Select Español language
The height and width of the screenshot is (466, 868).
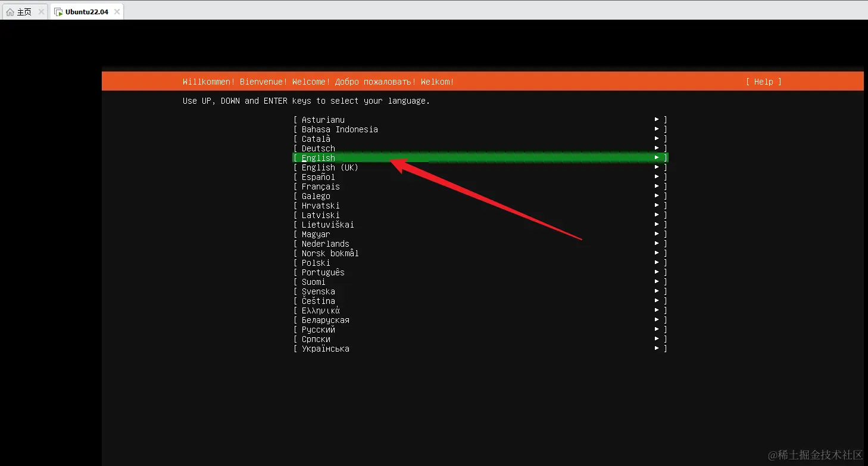click(480, 177)
